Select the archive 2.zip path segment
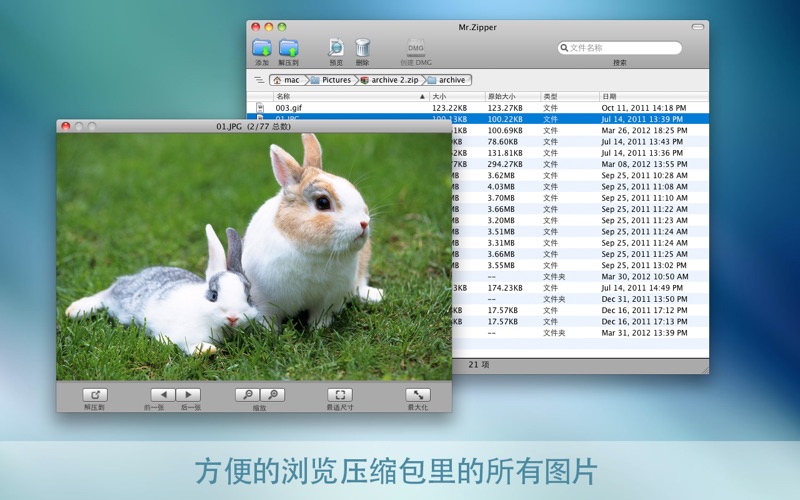 [391, 80]
